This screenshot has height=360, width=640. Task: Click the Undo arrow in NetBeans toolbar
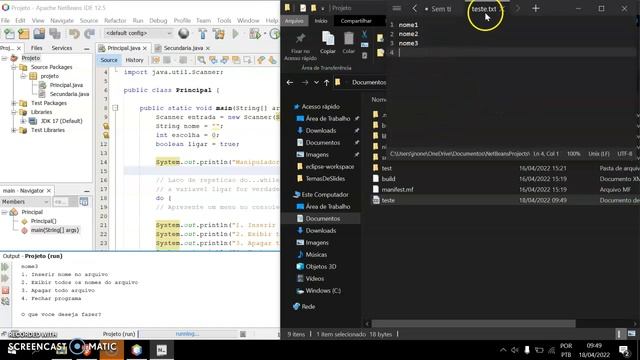point(74,34)
